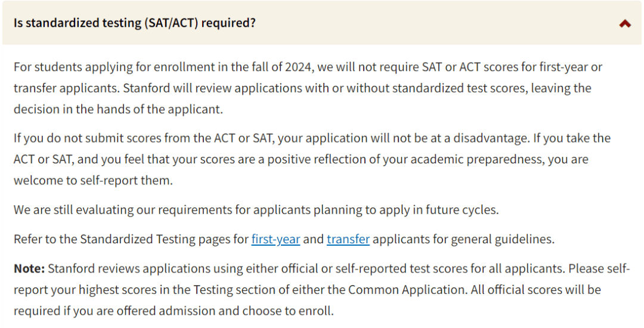Open the transfer applicants testing link
Image resolution: width=644 pixels, height=328 pixels.
click(x=348, y=239)
